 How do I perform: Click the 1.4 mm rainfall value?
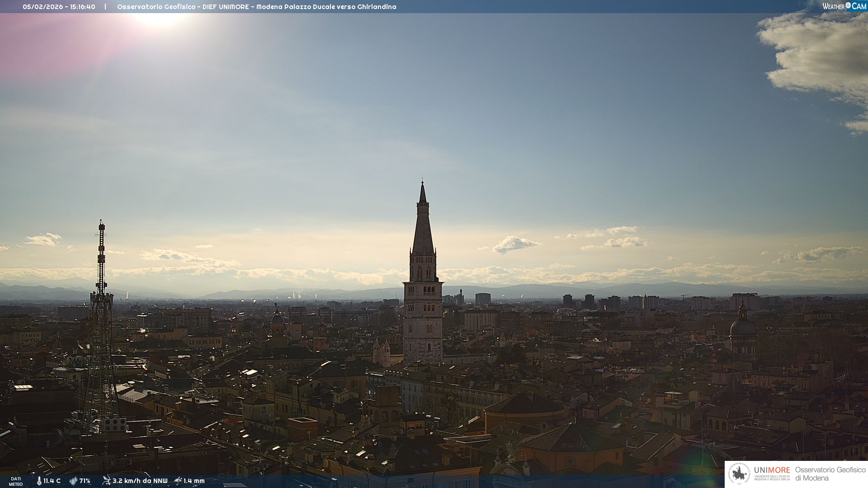[194, 481]
